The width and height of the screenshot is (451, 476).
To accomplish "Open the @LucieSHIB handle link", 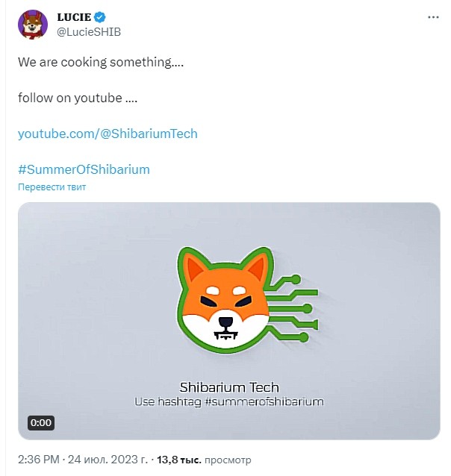I will [89, 32].
